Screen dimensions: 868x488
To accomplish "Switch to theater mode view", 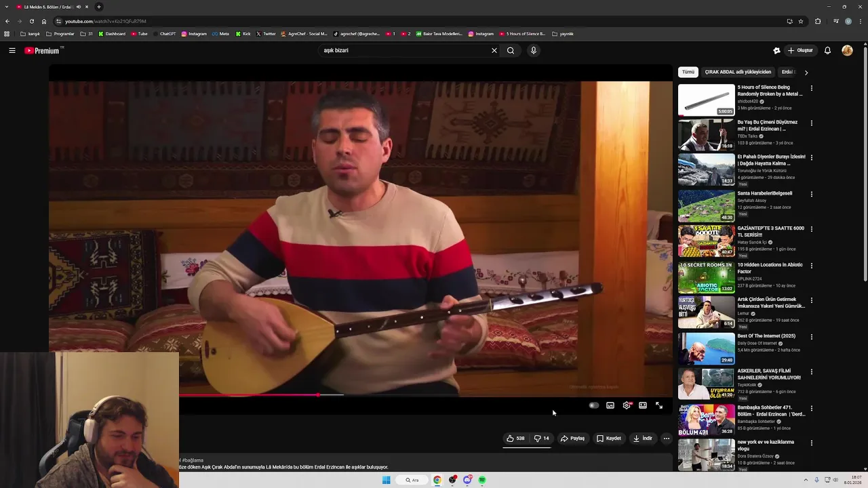I will tap(643, 405).
